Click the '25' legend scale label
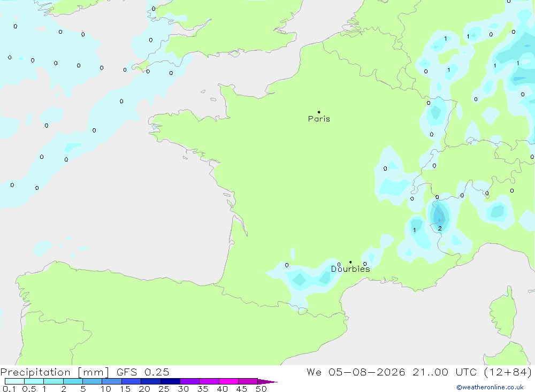Viewport: 535px width, 392px height. click(164, 389)
